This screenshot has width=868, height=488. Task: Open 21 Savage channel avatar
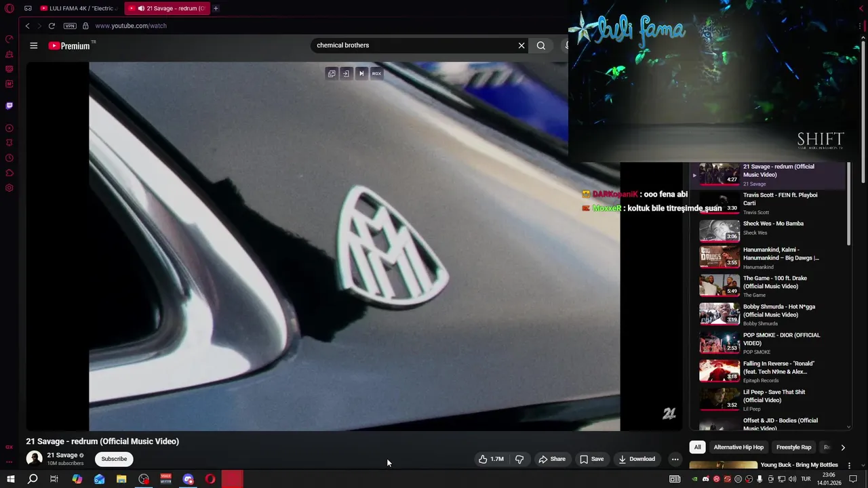point(34,459)
